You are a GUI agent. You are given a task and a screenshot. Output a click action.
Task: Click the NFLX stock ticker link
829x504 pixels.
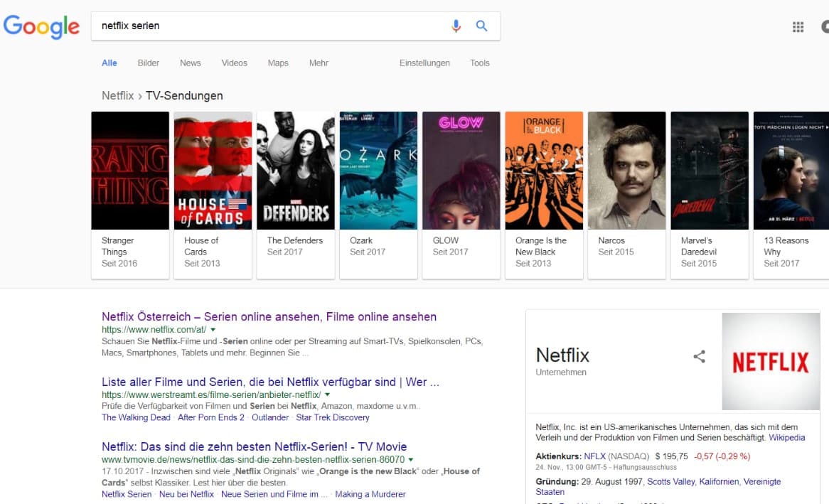tap(595, 456)
